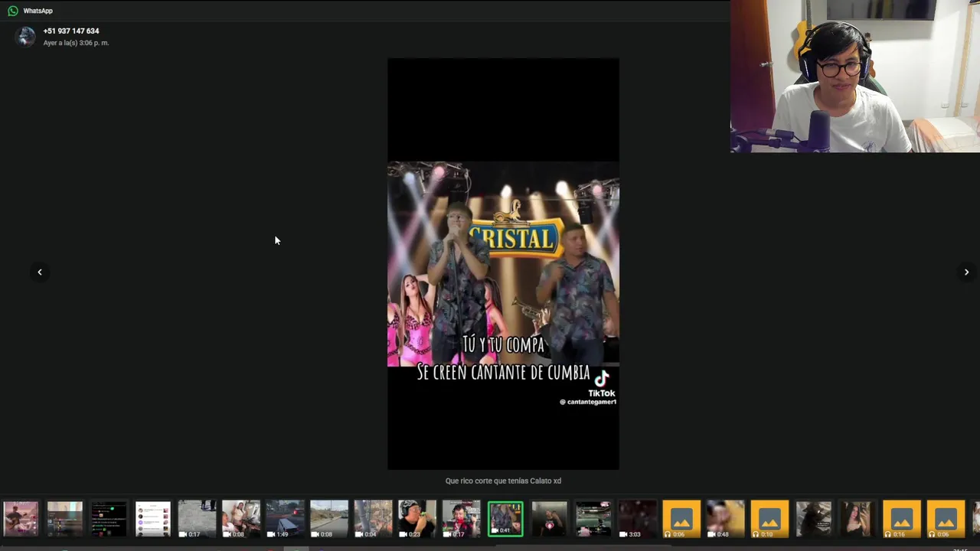This screenshot has height=551, width=980.
Task: Open the 0:08 highway road video thumbnail
Action: (329, 519)
